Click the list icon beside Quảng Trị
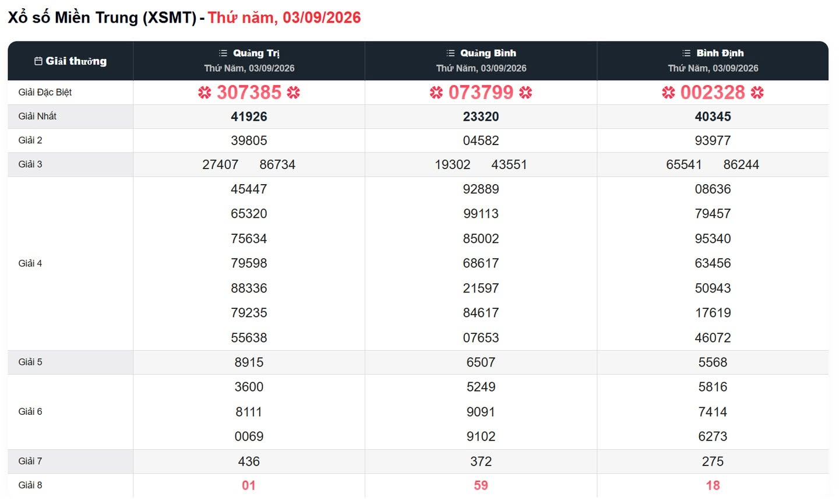This screenshot has width=839, height=504. [223, 53]
